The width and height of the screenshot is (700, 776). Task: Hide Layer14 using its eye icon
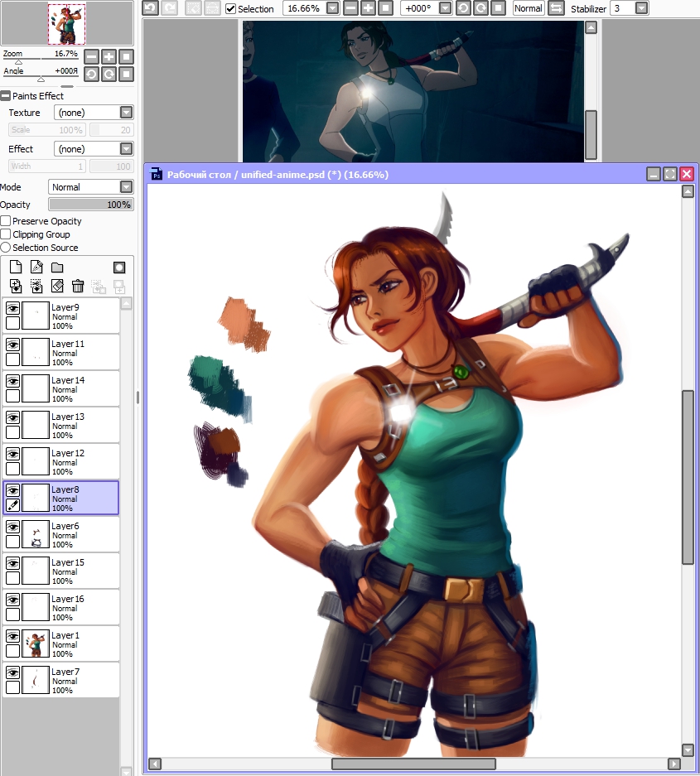13,381
